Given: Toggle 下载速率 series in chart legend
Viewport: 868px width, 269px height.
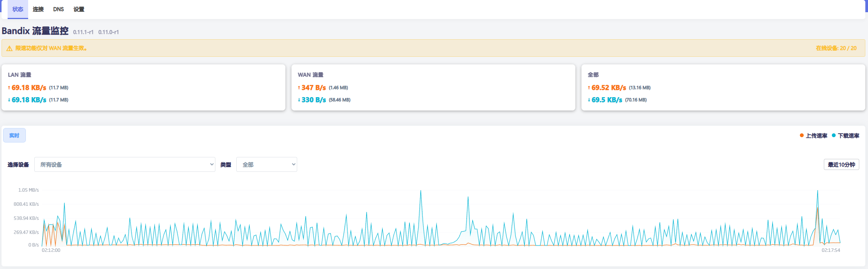Looking at the screenshot, I should [848, 136].
